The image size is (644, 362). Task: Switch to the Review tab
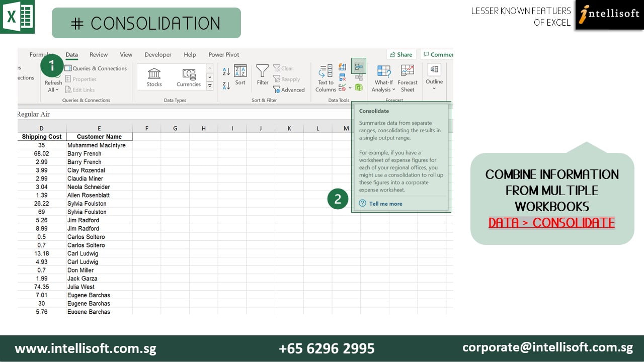tap(99, 55)
